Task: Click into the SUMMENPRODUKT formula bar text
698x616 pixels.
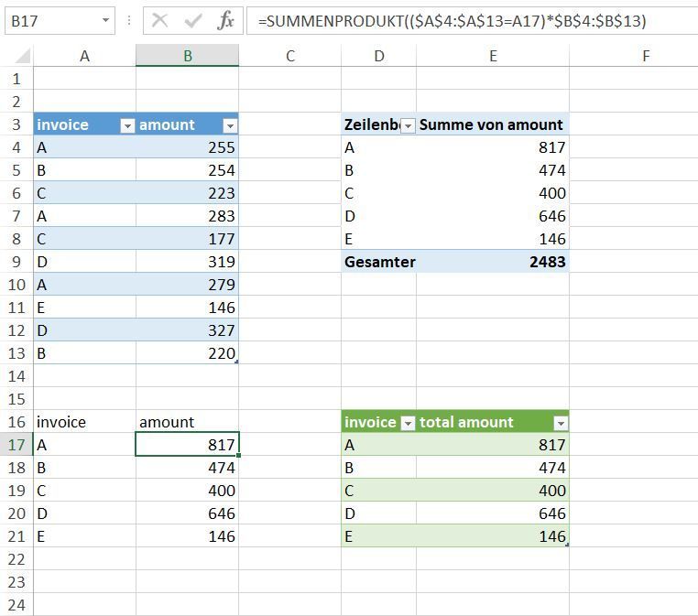Action: (452, 21)
